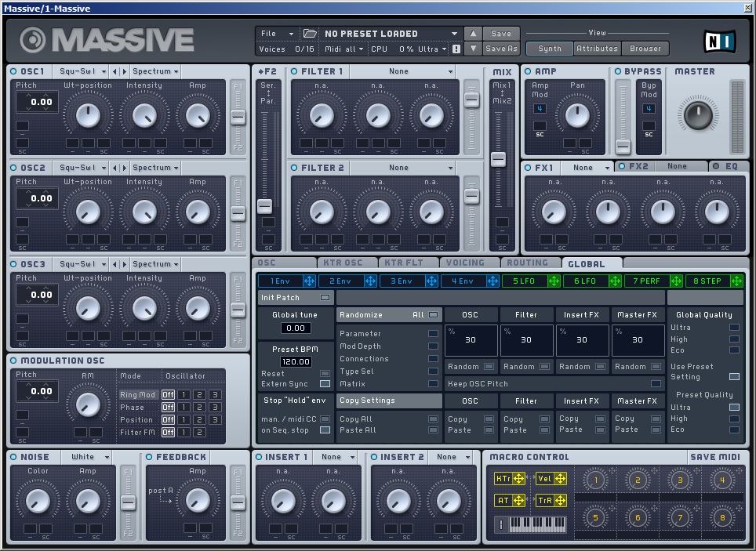Enable Extern Sync checkbox

point(325,384)
